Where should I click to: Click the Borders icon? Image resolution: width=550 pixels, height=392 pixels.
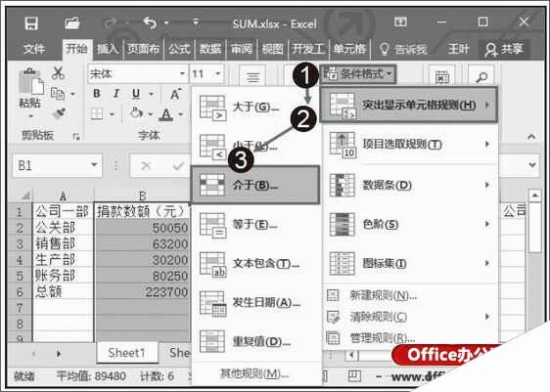coord(97,114)
